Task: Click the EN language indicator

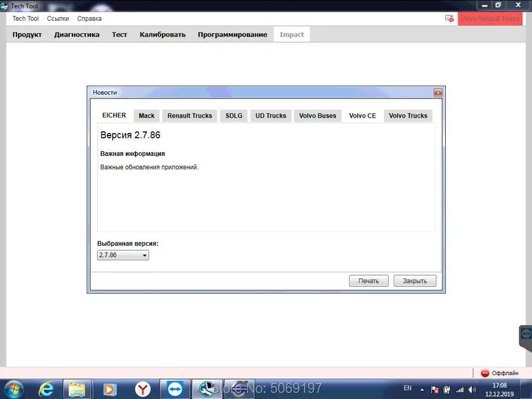Action: coord(408,388)
